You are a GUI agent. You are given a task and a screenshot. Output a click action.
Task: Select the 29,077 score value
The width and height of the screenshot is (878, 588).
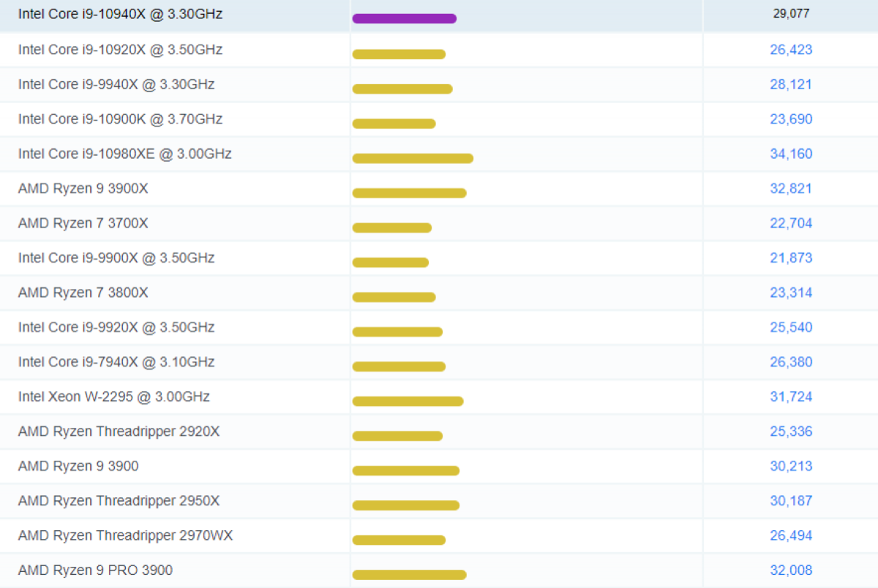coord(791,14)
